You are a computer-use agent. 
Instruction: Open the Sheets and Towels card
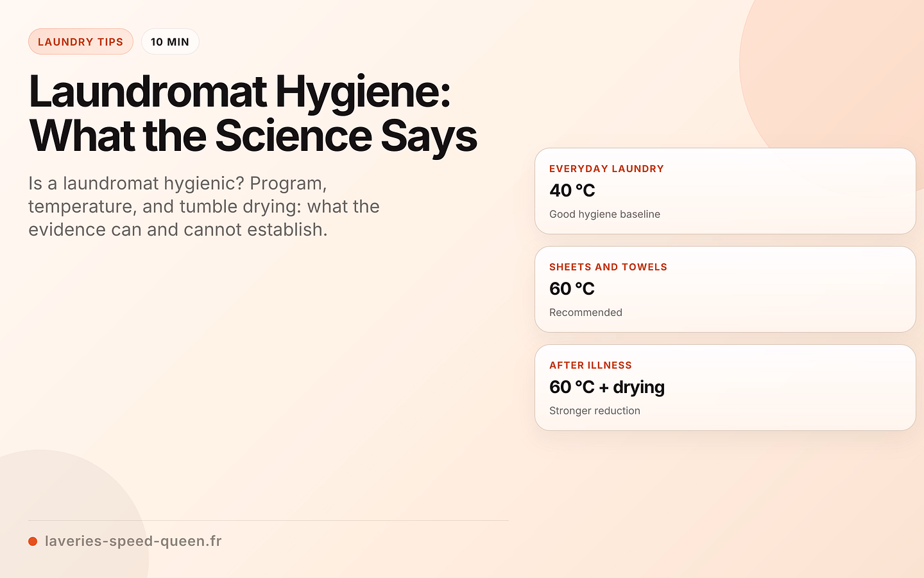pyautogui.click(x=725, y=290)
